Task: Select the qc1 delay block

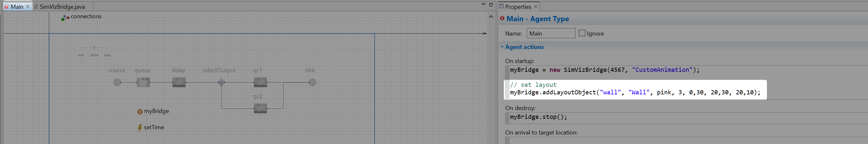Action: point(260,82)
